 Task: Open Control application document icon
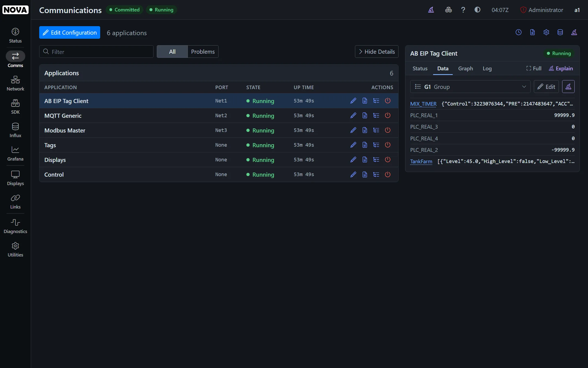click(x=365, y=174)
